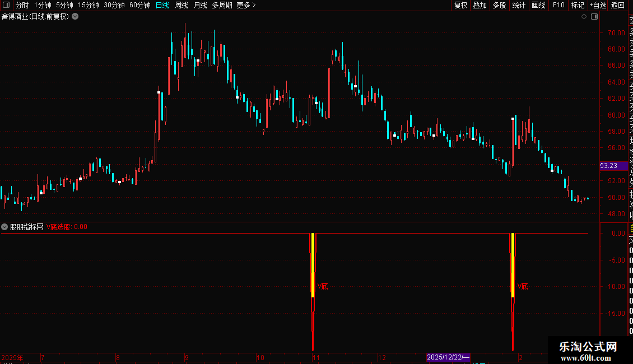The width and height of the screenshot is (633, 364).
Task: Click the -15.00 indicator axis label
Action: click(616, 313)
